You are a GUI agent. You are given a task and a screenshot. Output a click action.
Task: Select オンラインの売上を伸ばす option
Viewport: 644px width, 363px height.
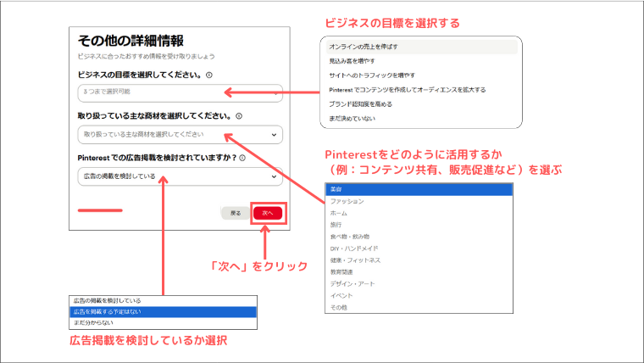pyautogui.click(x=421, y=47)
